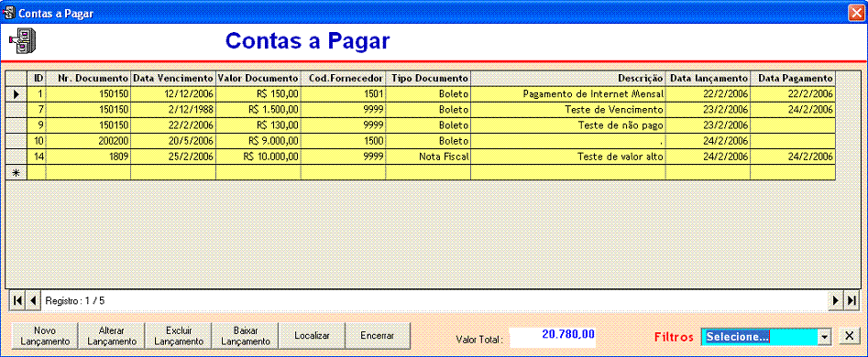Image resolution: width=868 pixels, height=357 pixels.
Task: Click cell 'Pagamento de Internet Mensal'
Action: (x=568, y=94)
